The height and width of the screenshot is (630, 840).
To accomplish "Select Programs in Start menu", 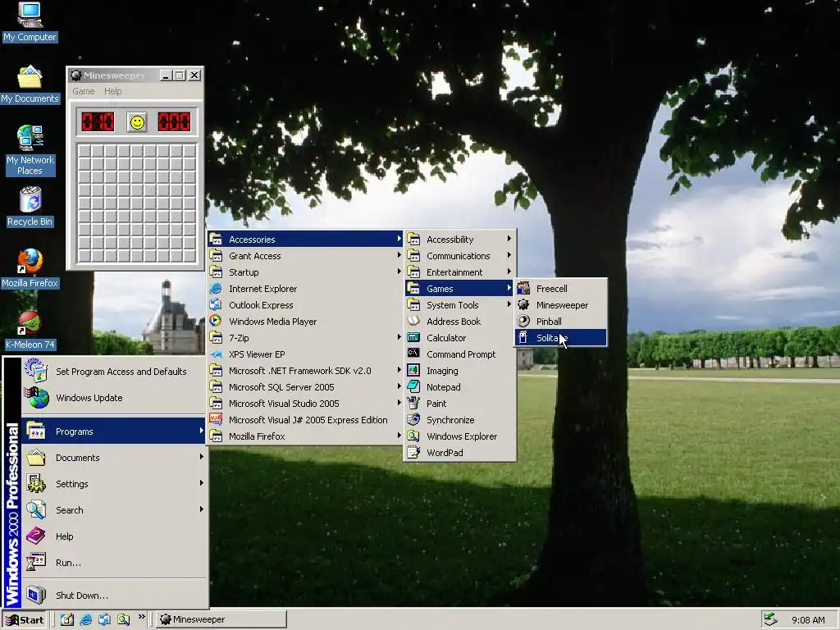I will tap(114, 431).
